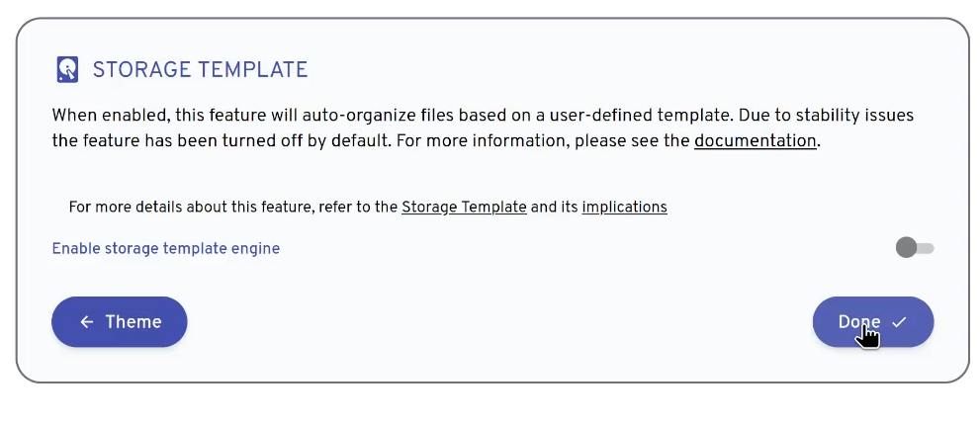Click the checkmark icon on Done button
Viewport: 980px width, 424px height.
pyautogui.click(x=899, y=321)
